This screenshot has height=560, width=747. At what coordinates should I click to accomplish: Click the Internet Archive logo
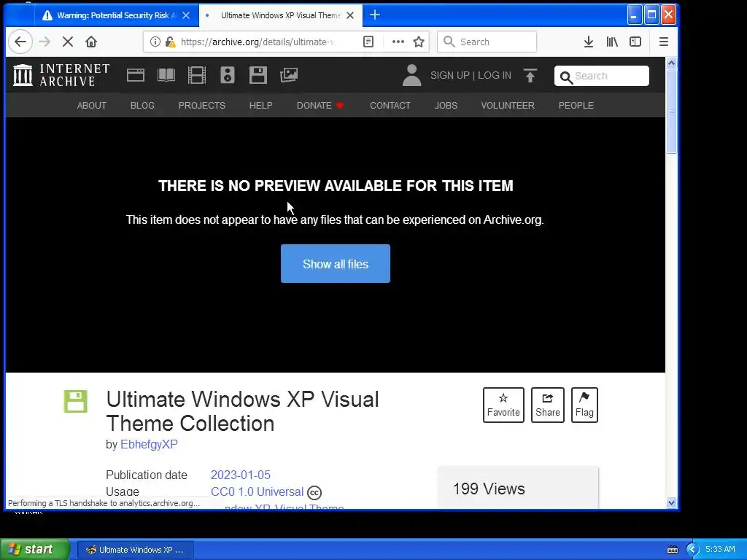click(61, 75)
